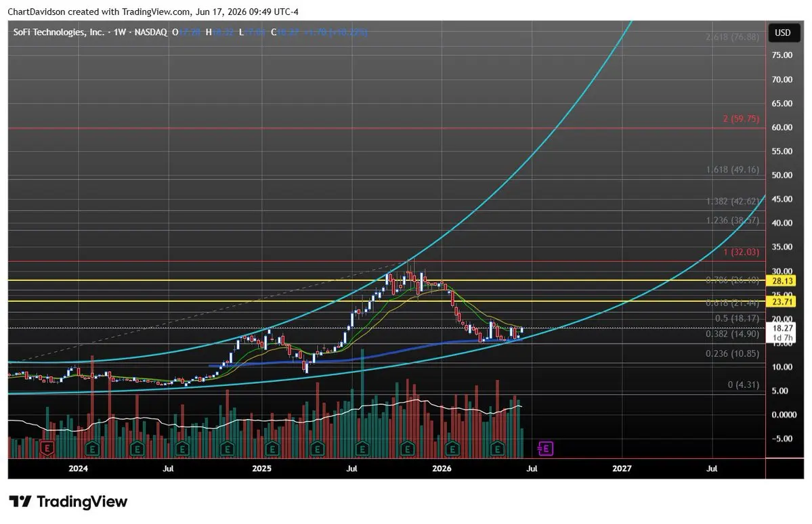The height and width of the screenshot is (524, 812).
Task: Click the 50.00 tick on the price axis
Action: click(x=782, y=175)
